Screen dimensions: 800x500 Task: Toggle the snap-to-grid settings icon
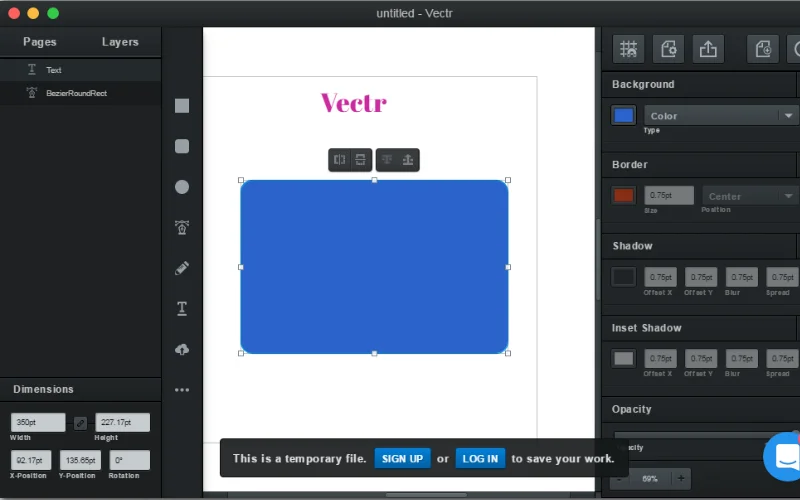point(629,49)
